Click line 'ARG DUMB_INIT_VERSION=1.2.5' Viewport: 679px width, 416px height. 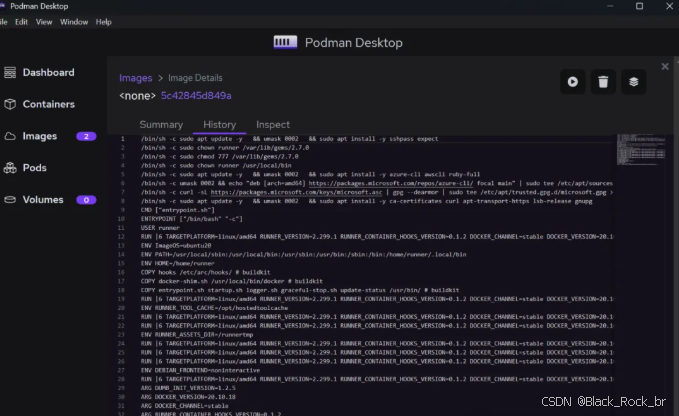(188, 388)
